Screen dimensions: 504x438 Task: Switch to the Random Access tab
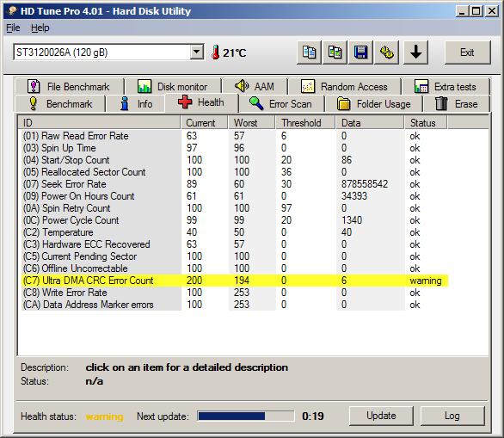coord(345,87)
